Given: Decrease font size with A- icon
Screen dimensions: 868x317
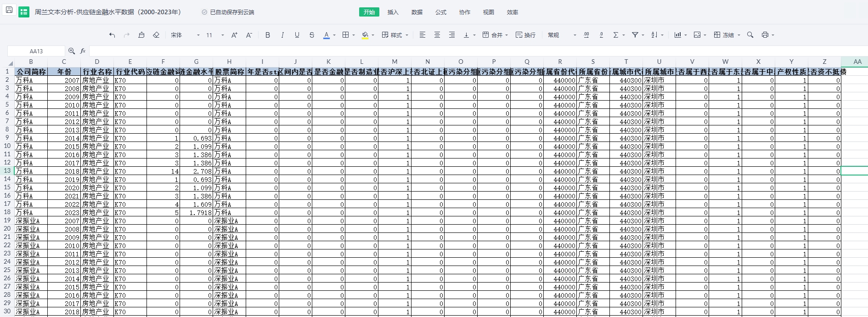Looking at the screenshot, I should click(249, 35).
